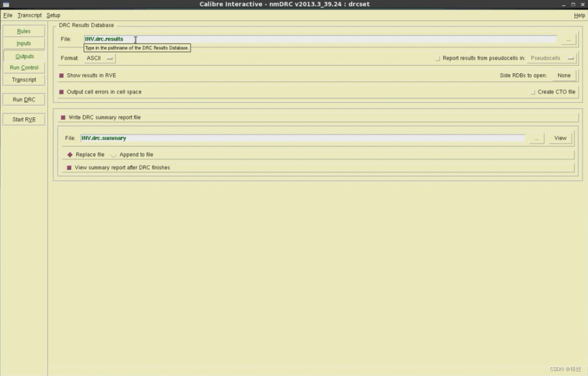The width and height of the screenshot is (588, 376).
Task: Open the Pseudocells dropdown
Action: point(551,58)
